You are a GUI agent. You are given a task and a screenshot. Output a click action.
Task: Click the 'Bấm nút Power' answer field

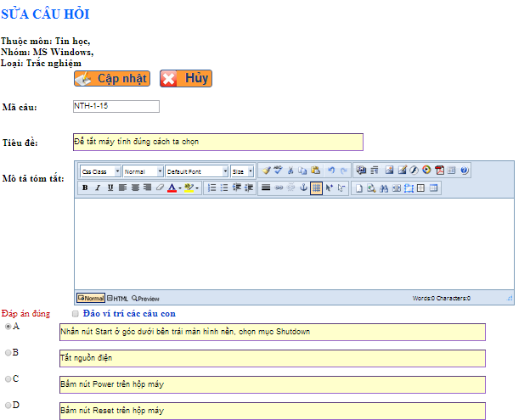point(273,385)
